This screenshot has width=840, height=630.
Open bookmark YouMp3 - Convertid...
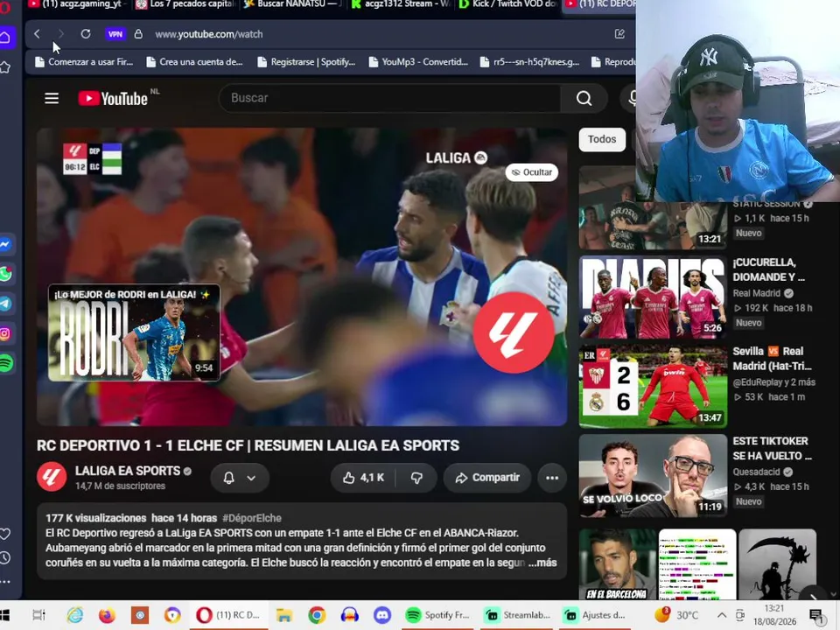click(x=418, y=61)
